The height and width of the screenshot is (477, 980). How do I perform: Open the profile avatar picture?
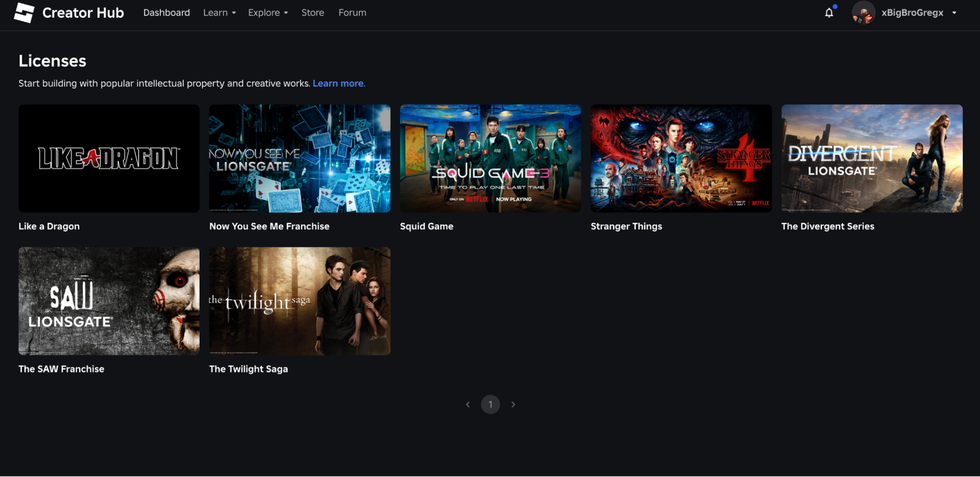[863, 12]
